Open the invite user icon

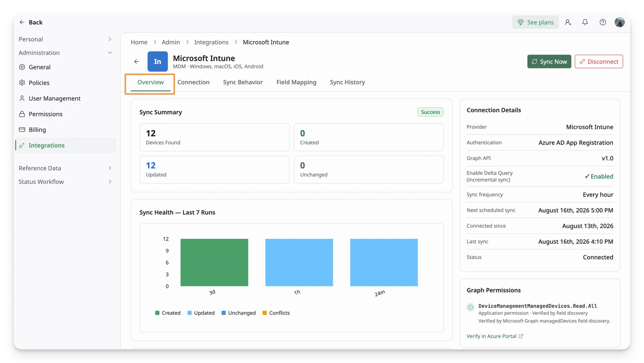(568, 22)
